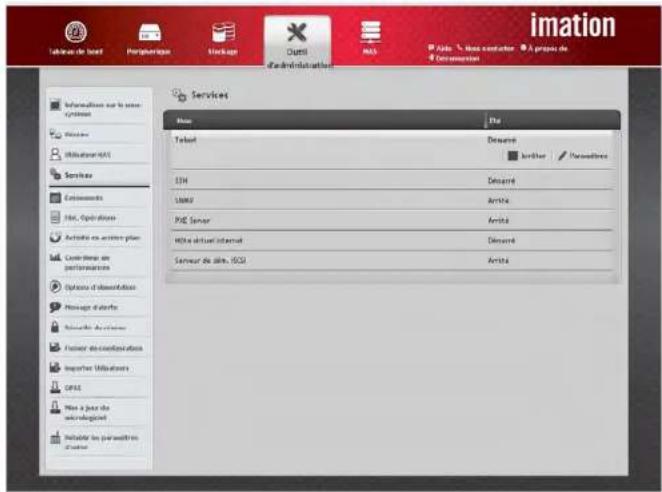Click the Arrêter stop icon for Telnet
The height and width of the screenshot is (492, 662).
click(x=513, y=156)
